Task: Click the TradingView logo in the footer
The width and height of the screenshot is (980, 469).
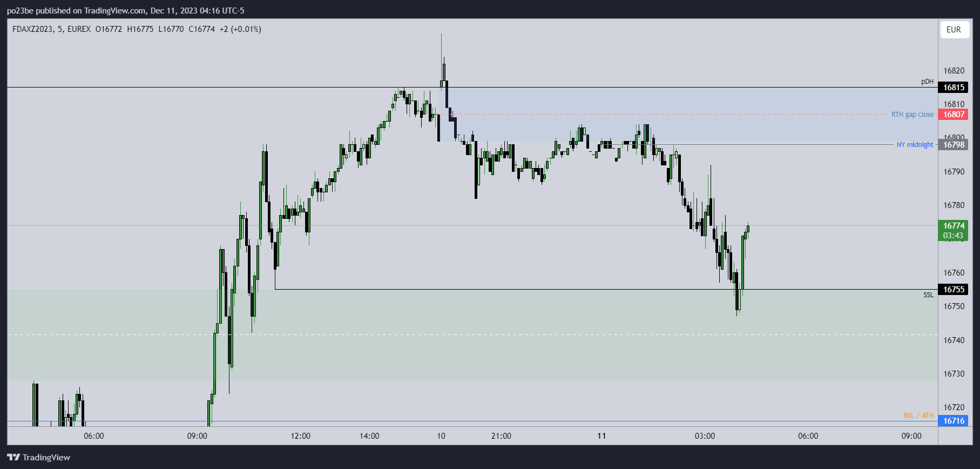Action: (39, 457)
